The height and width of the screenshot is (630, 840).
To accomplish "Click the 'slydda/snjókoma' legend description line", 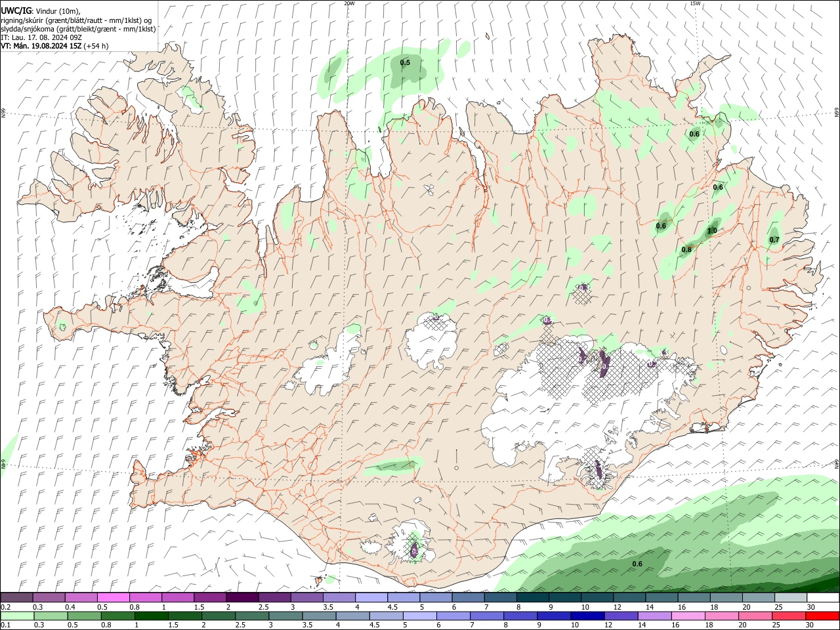I will pyautogui.click(x=78, y=29).
